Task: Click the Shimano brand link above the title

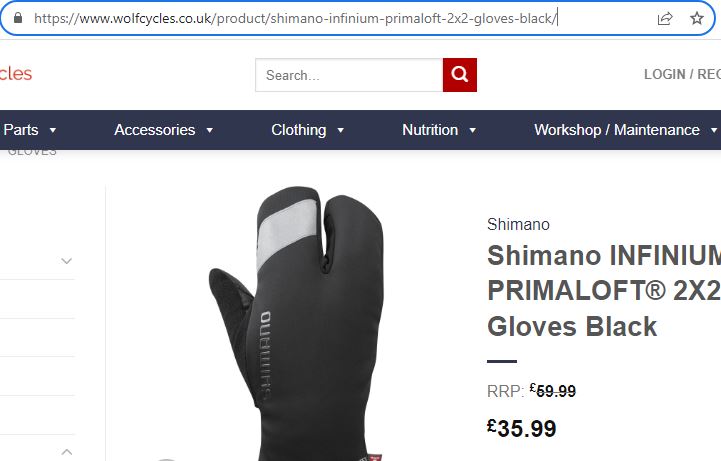Action: (518, 224)
